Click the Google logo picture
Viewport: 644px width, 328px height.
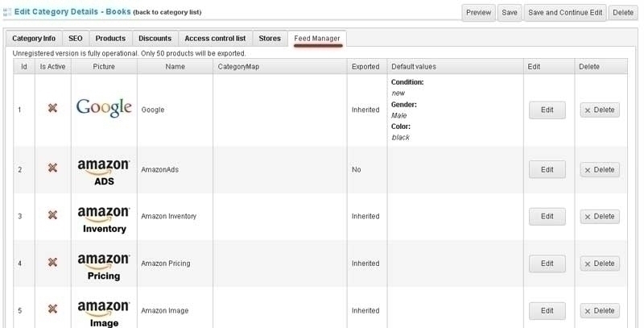point(104,108)
